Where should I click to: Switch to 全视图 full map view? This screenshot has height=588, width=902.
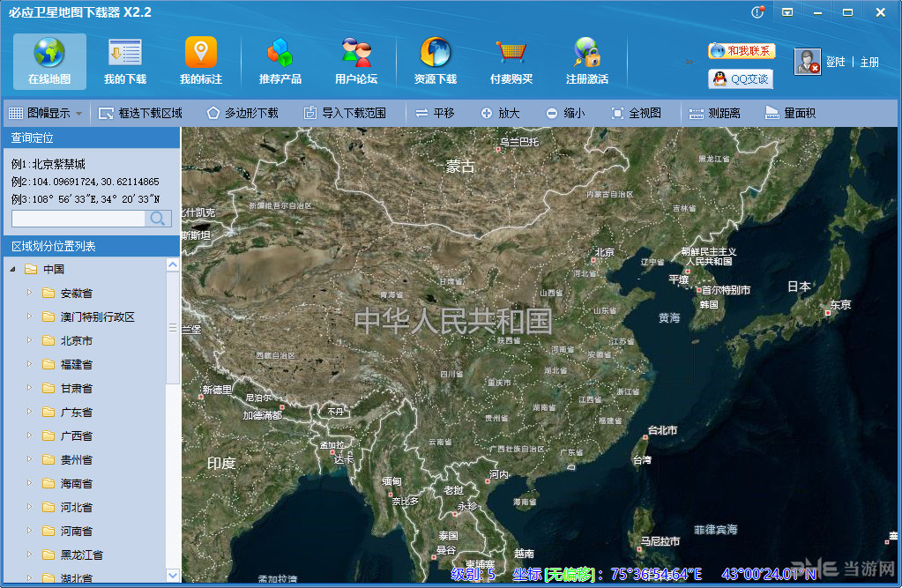pos(635,112)
